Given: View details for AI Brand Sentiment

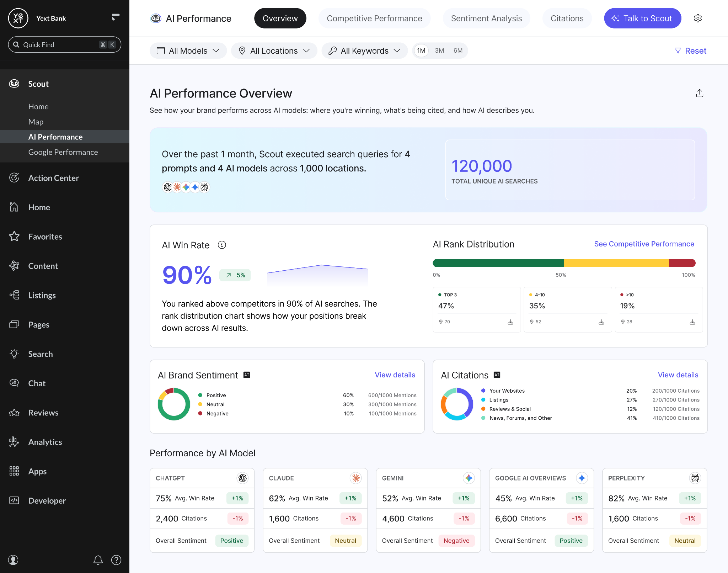Looking at the screenshot, I should pyautogui.click(x=395, y=375).
